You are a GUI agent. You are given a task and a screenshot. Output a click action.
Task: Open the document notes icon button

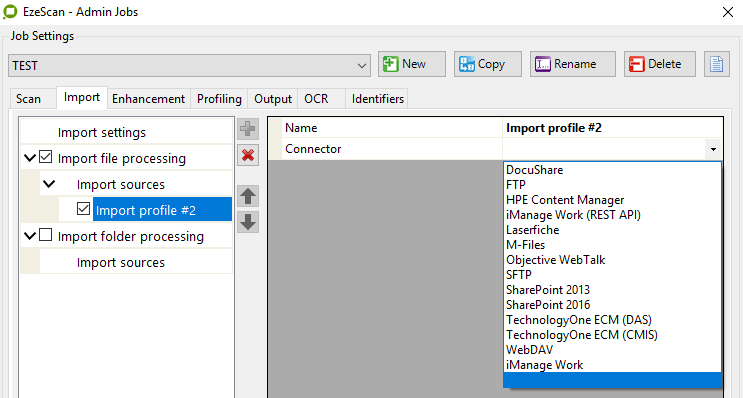[716, 64]
